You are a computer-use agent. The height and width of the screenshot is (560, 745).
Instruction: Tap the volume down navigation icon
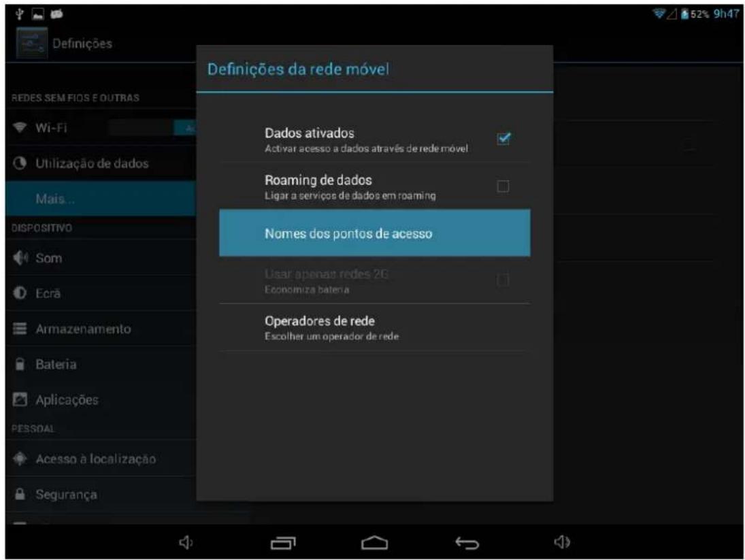tap(186, 542)
